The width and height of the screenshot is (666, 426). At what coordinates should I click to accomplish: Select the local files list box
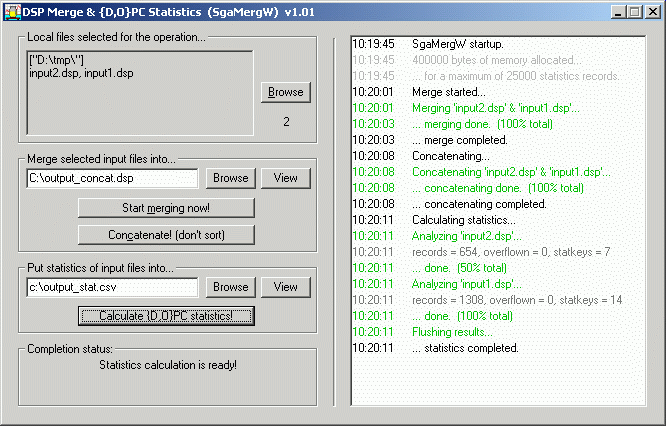pyautogui.click(x=140, y=93)
